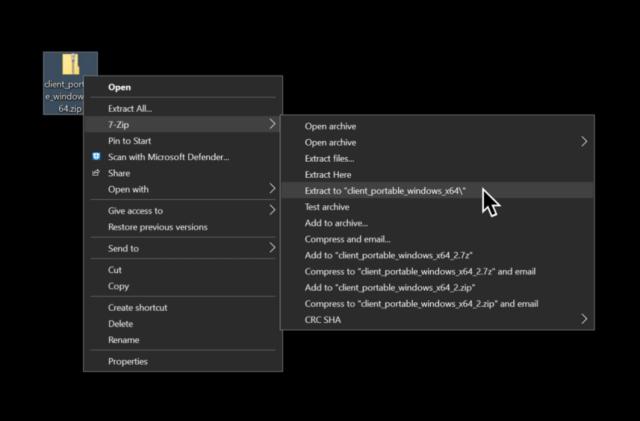Click Rename in the context menu
640x421 pixels.
pyautogui.click(x=123, y=340)
